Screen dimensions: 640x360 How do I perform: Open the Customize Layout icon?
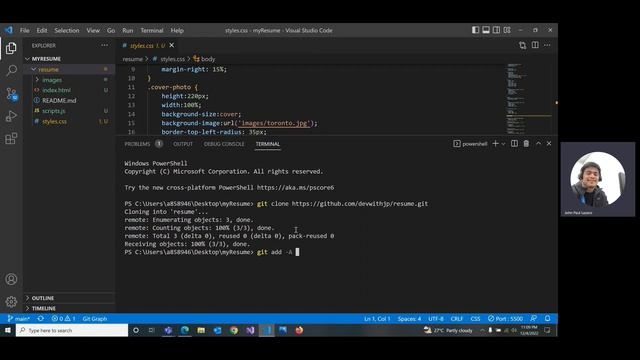click(x=507, y=30)
